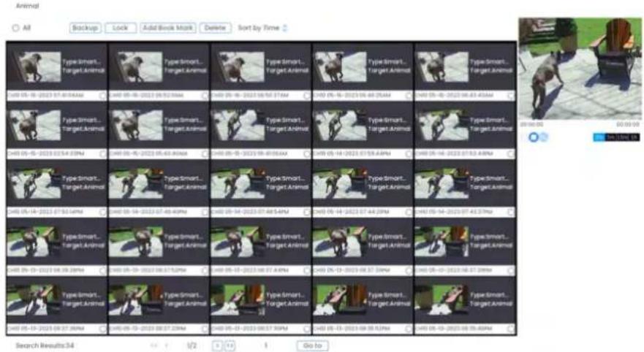Tick checkbox of second clip in top row
The image size is (644, 352).
pyautogui.click(x=204, y=96)
